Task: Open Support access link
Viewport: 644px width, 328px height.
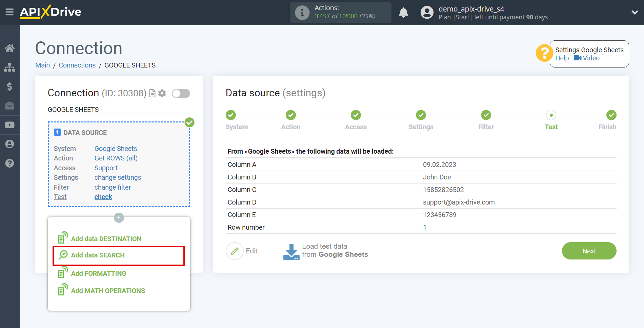Action: pyautogui.click(x=106, y=168)
